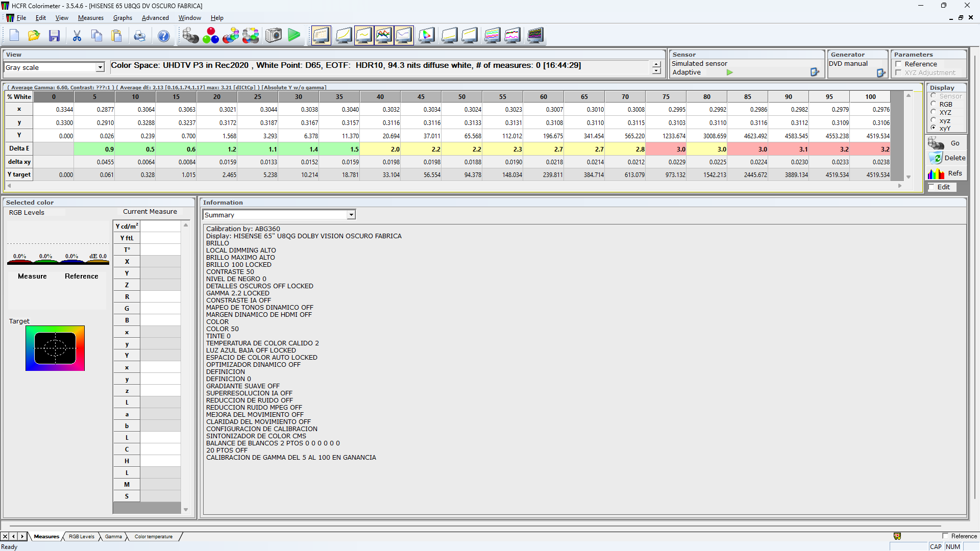
Task: Open a file with the folder icon
Action: point(34,36)
